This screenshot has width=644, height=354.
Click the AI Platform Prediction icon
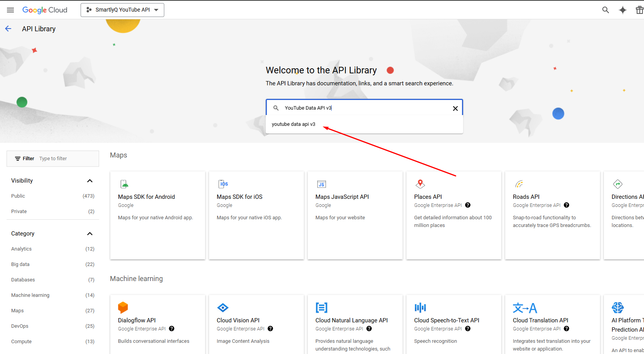tap(618, 308)
